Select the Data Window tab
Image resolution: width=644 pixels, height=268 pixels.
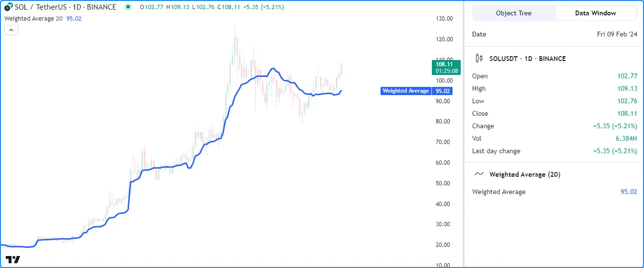click(x=595, y=13)
